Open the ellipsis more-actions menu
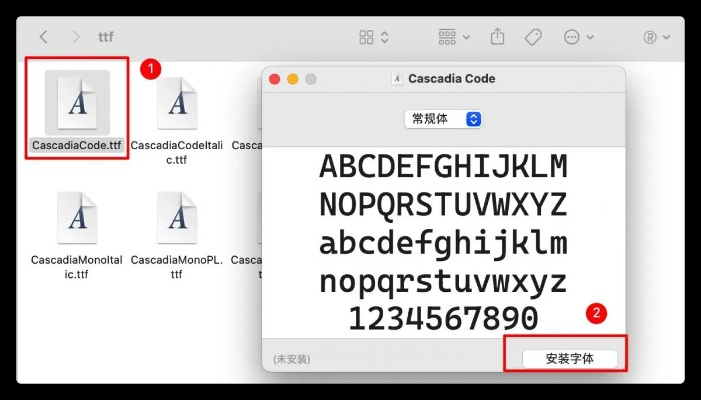The height and width of the screenshot is (400, 701). [x=578, y=37]
